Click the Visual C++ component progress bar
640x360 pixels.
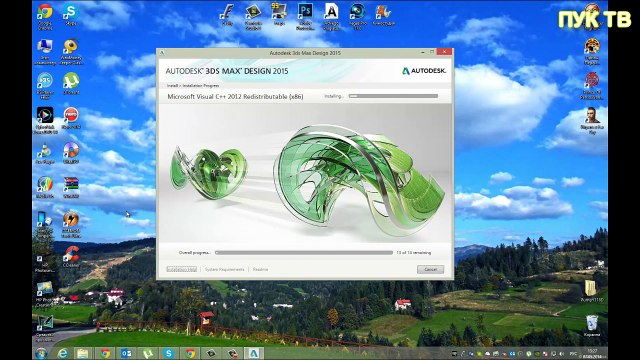(393, 96)
